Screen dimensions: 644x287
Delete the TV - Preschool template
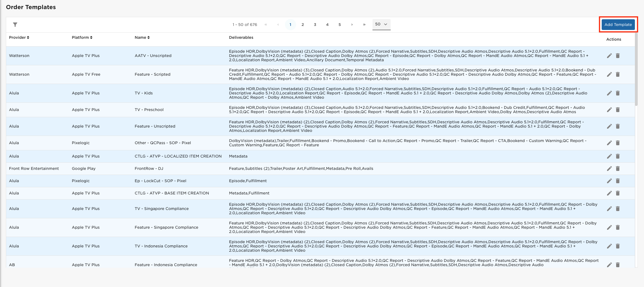tap(618, 110)
